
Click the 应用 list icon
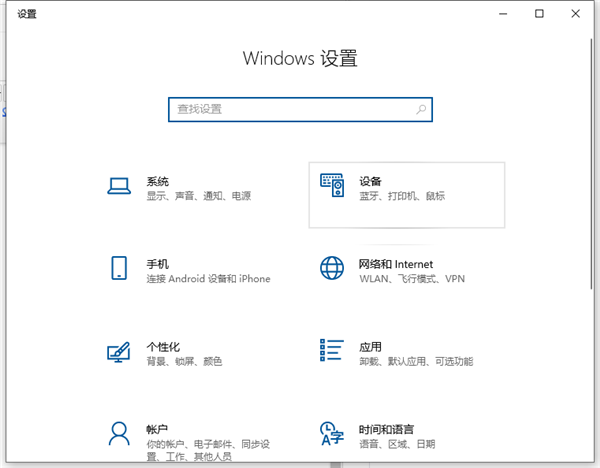332,350
